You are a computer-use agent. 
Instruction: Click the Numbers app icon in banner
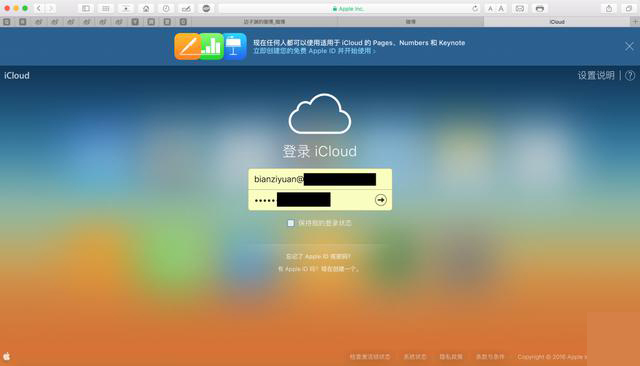(211, 47)
